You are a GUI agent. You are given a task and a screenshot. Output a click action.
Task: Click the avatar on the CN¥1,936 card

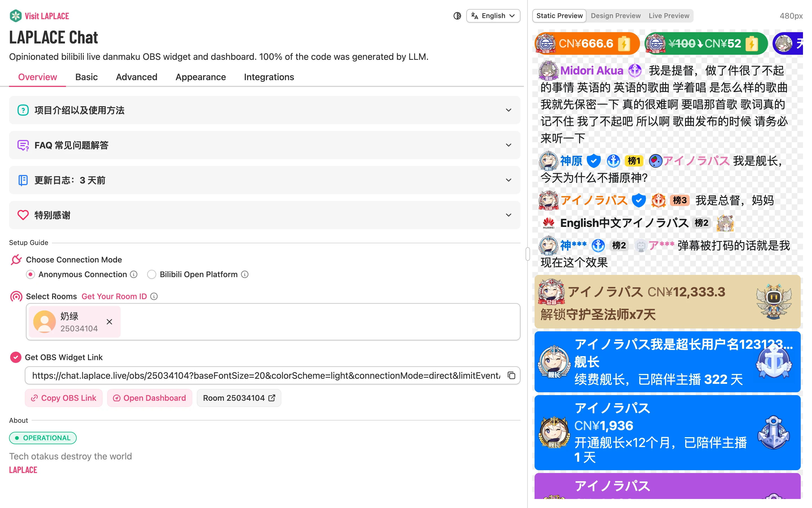[554, 432]
